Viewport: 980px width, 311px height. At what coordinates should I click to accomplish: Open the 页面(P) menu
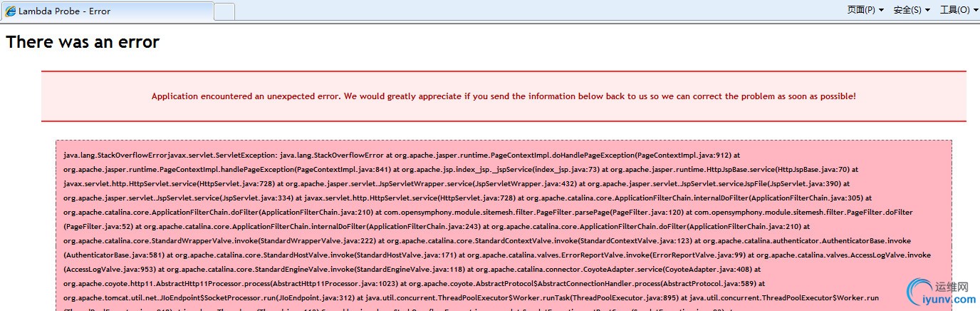(865, 10)
